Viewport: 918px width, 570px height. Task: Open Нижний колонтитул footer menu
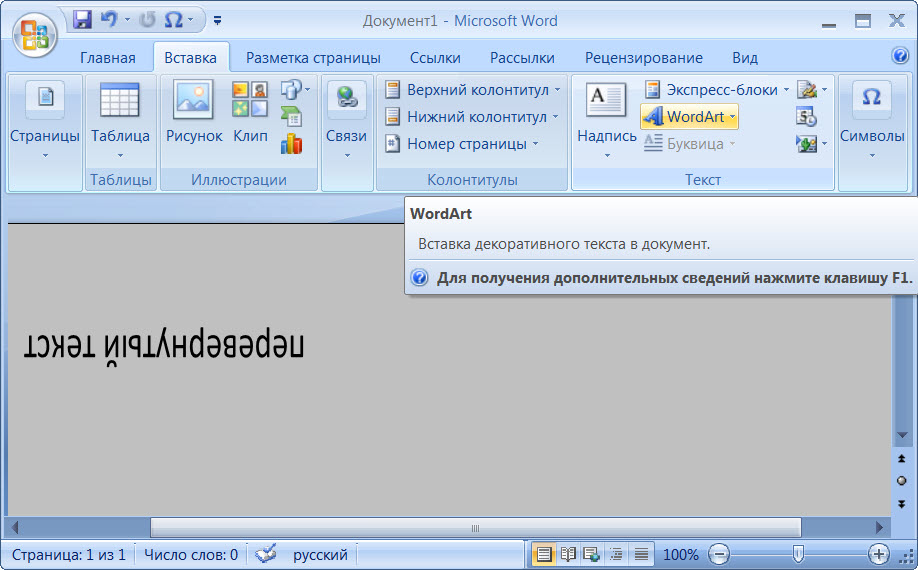pos(472,116)
